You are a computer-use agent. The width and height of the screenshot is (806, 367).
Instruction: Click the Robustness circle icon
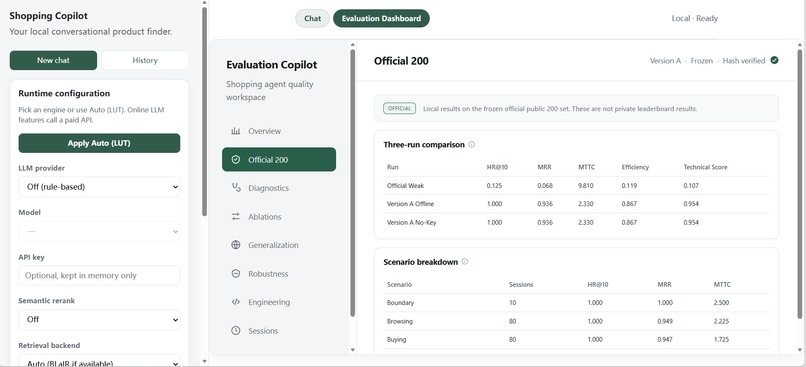235,274
